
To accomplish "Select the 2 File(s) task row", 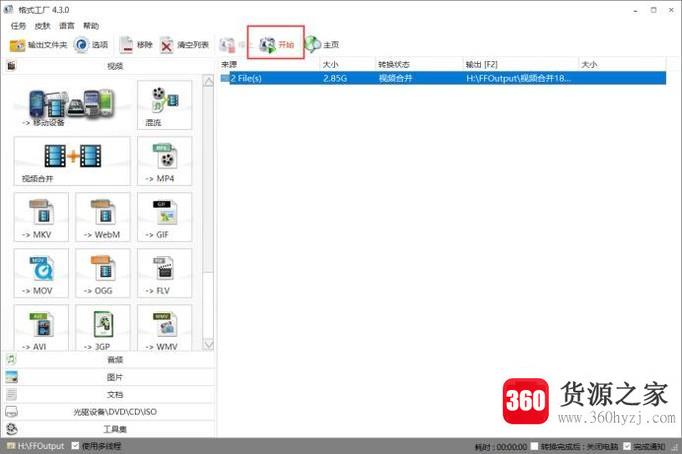I will pyautogui.click(x=443, y=78).
